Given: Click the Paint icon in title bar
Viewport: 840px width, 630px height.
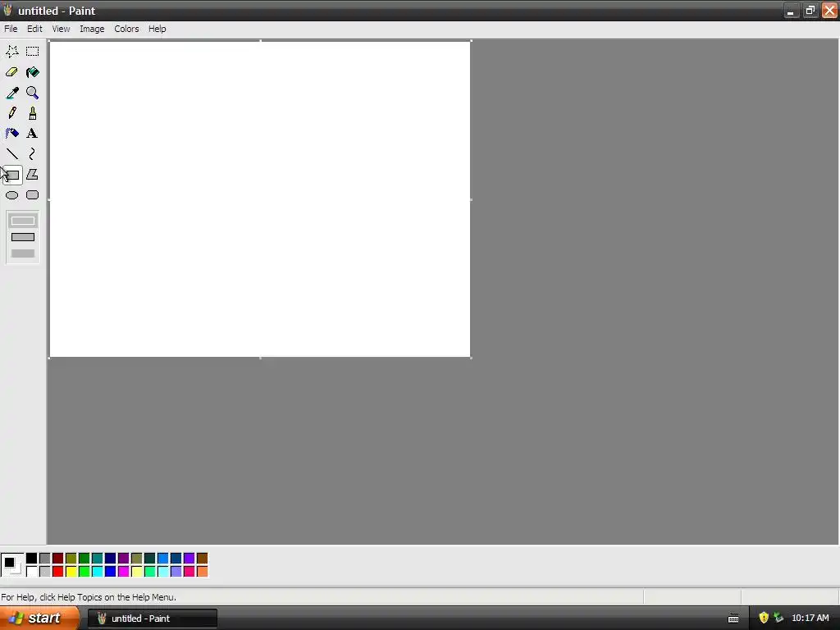Looking at the screenshot, I should tap(7, 10).
